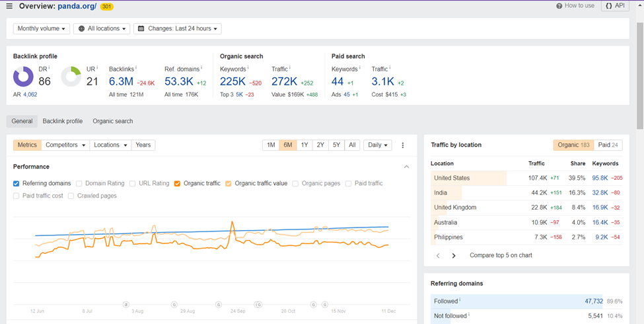644x324 pixels.
Task: Click the How to use help icon
Action: pos(559,6)
